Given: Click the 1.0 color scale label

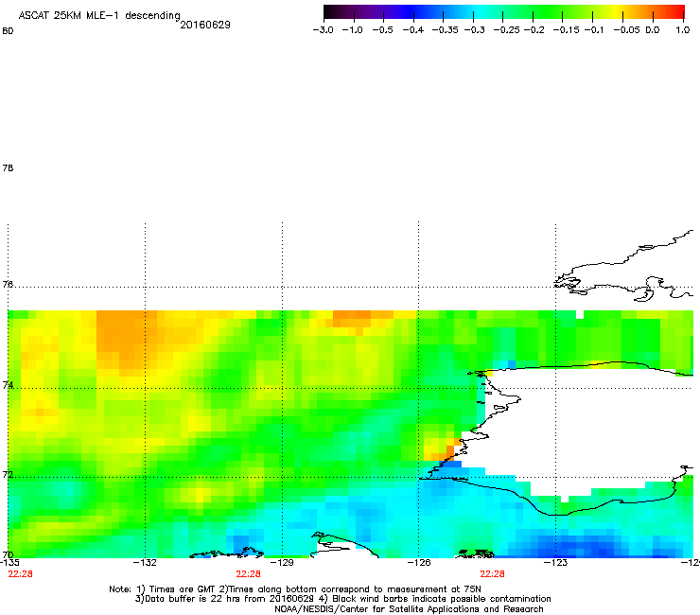Looking at the screenshot, I should coord(683,30).
